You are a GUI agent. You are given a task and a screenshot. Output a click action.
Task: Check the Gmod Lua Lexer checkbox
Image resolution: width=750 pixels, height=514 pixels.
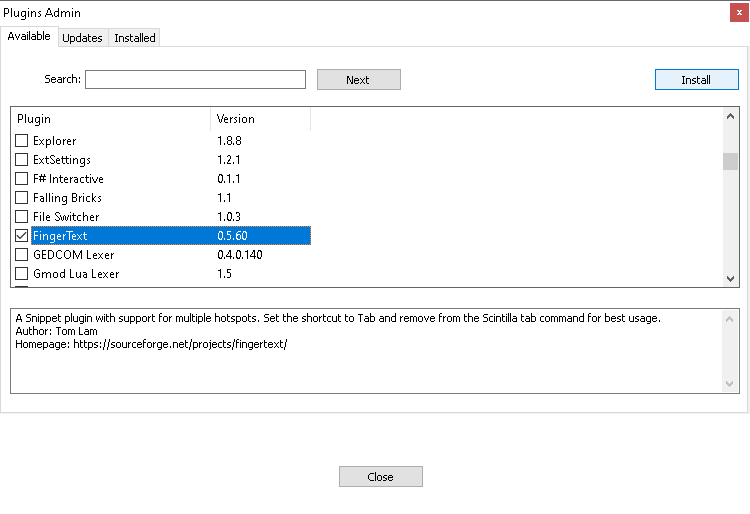click(x=22, y=273)
